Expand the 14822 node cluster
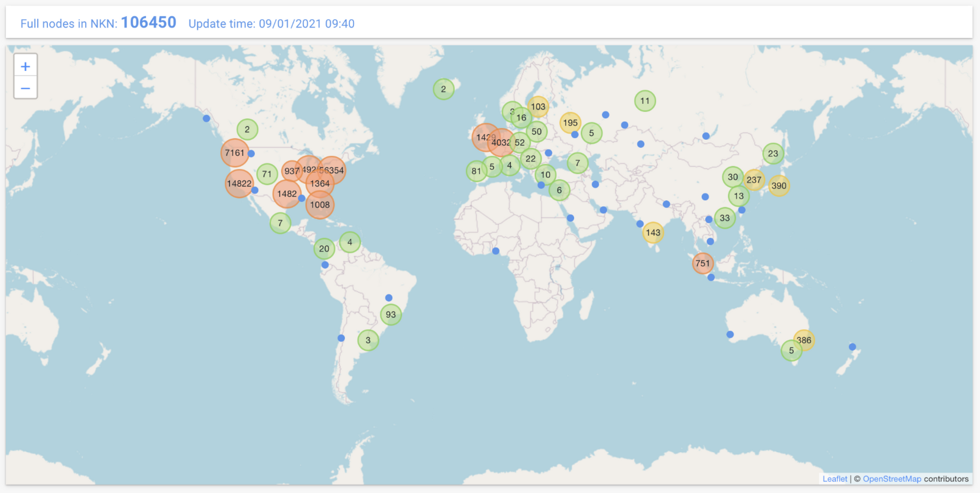980x493 pixels. pyautogui.click(x=239, y=184)
